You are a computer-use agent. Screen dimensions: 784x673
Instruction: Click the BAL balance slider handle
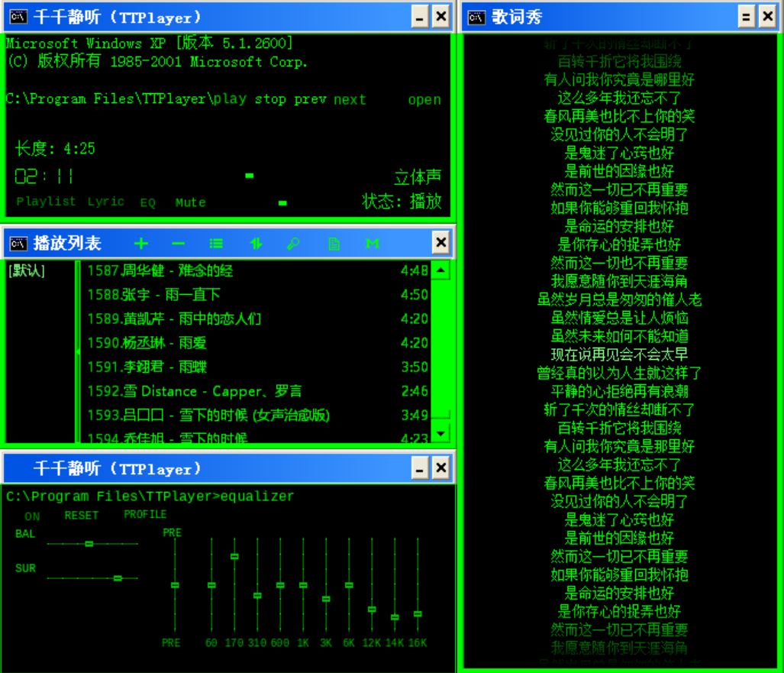(89, 544)
